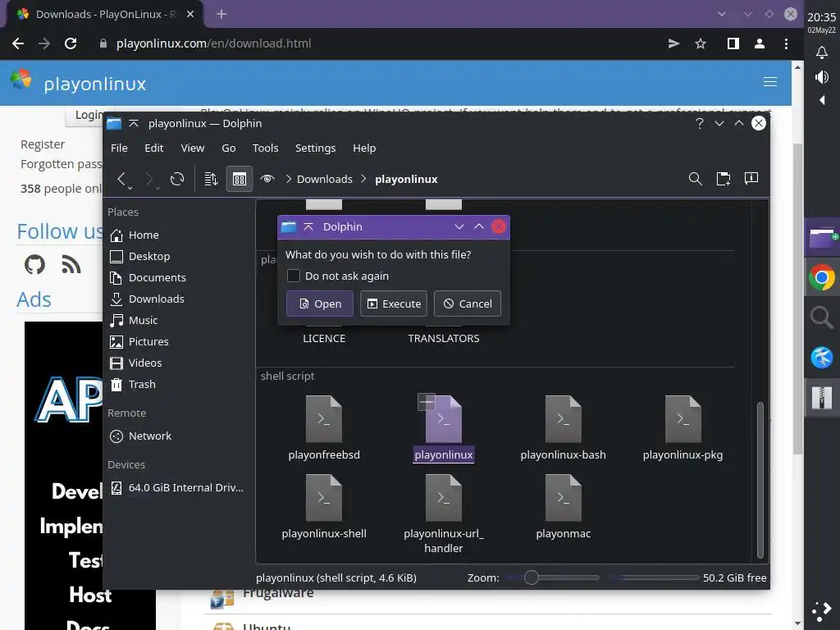Select the playonlinux-shell script icon

pyautogui.click(x=323, y=498)
